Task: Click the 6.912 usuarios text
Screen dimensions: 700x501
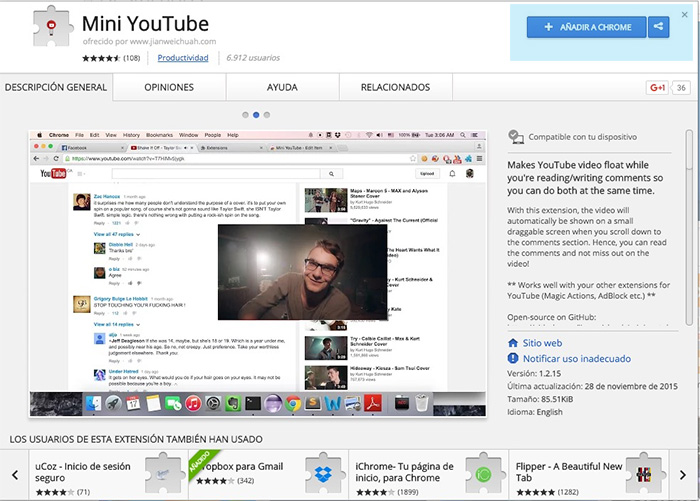Action: 253,58
